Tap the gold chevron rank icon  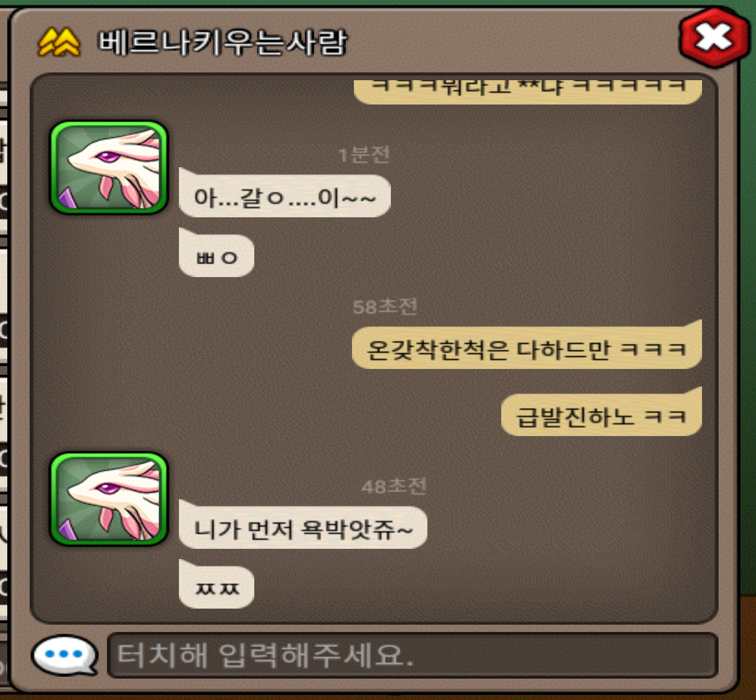pos(58,42)
